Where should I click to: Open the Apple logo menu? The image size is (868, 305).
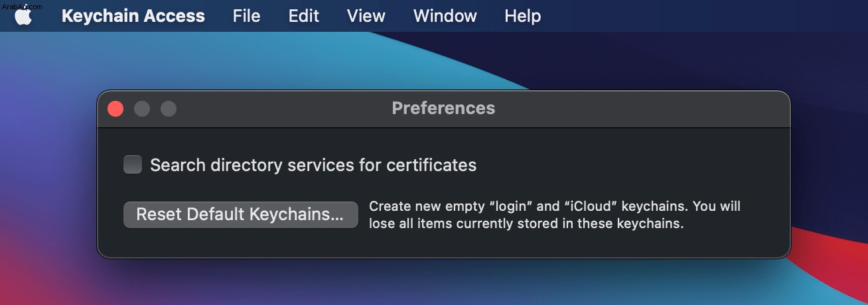point(23,17)
